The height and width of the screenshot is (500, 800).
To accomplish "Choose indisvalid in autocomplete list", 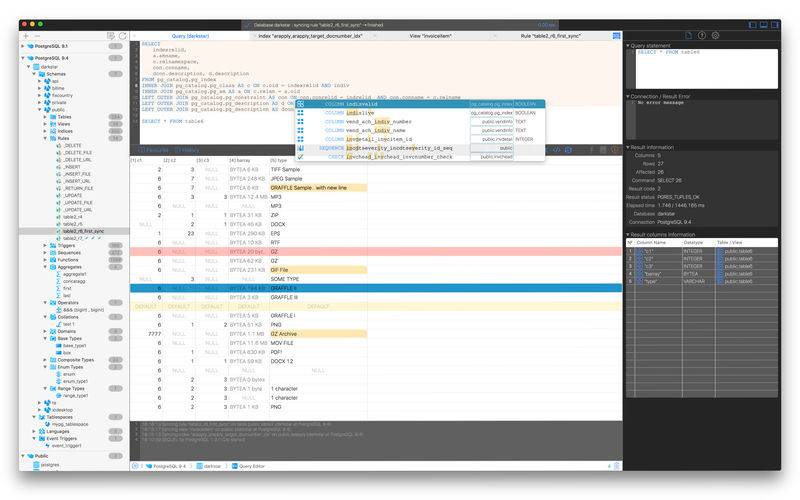I will pyautogui.click(x=420, y=104).
